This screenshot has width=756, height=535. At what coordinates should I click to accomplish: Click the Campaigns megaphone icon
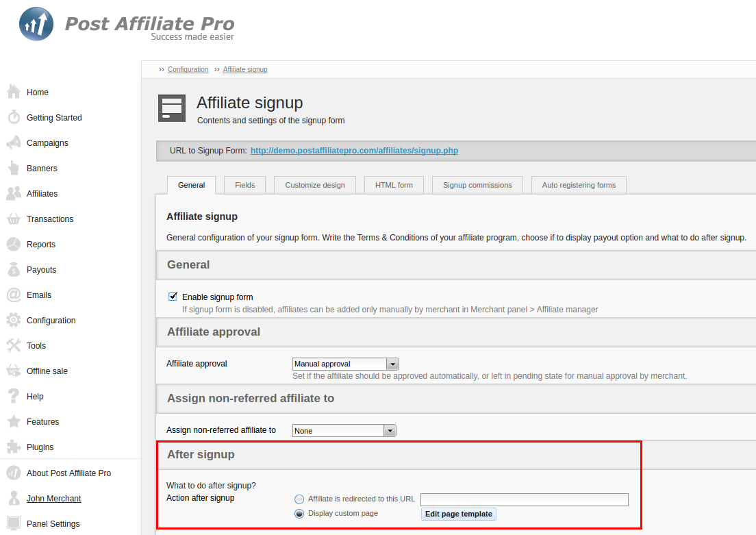click(x=14, y=142)
